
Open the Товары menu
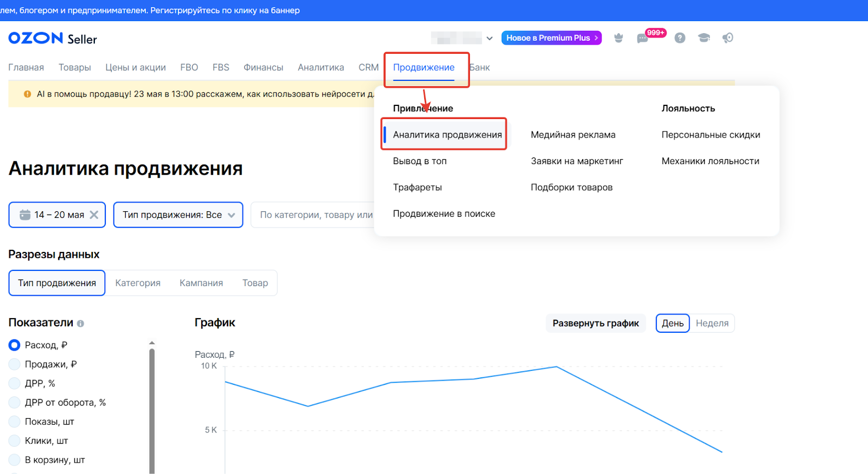(75, 67)
